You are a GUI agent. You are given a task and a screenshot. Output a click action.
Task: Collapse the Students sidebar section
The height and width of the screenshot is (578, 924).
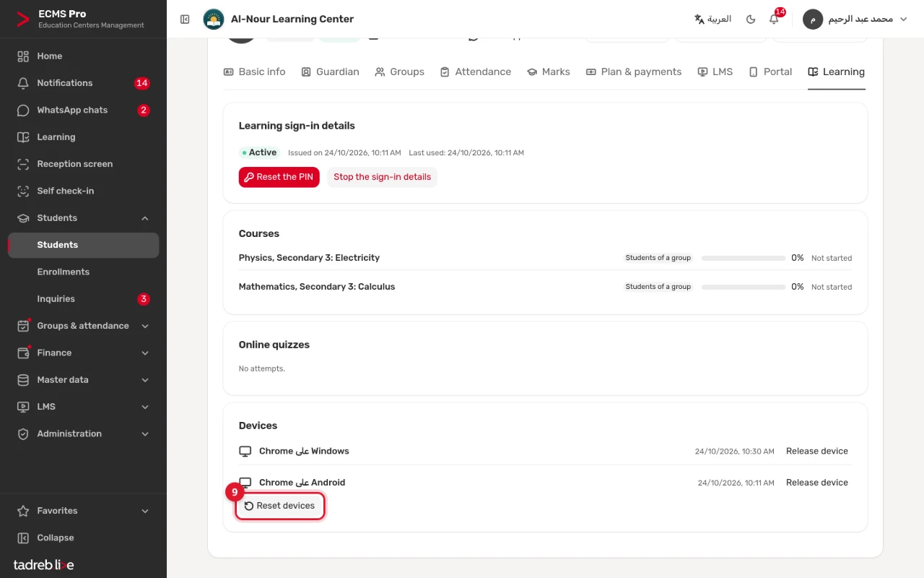coord(83,218)
